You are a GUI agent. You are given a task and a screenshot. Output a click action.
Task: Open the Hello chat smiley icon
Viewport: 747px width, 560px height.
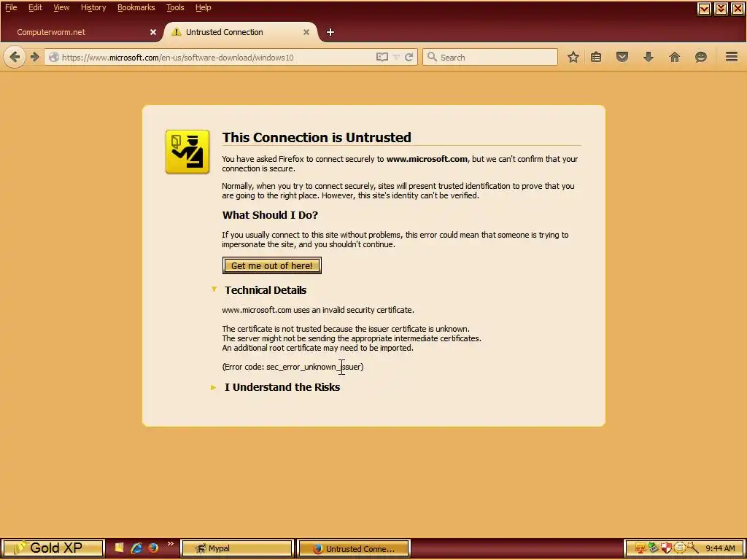pos(700,57)
